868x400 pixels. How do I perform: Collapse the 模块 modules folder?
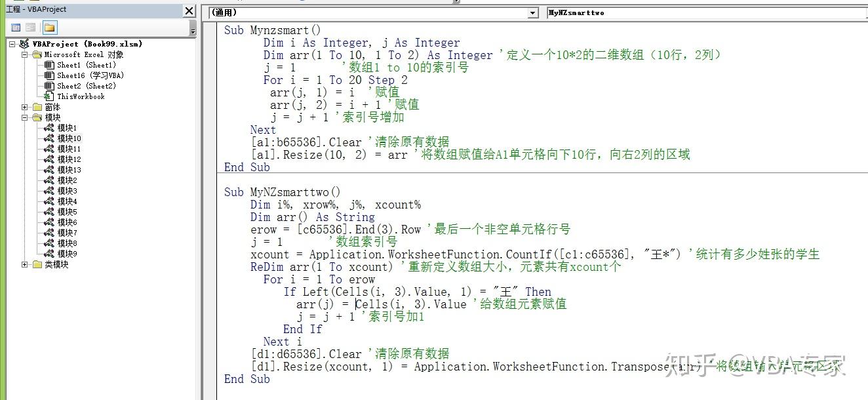click(x=25, y=117)
